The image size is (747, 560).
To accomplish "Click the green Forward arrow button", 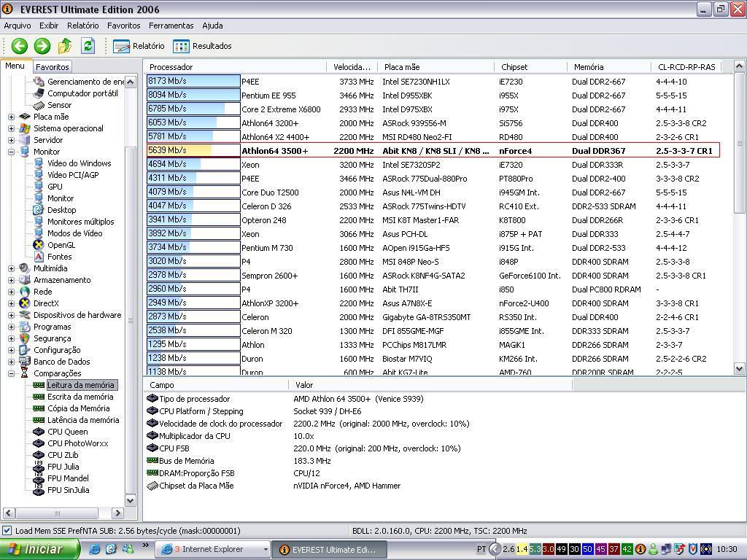I will tap(42, 46).
